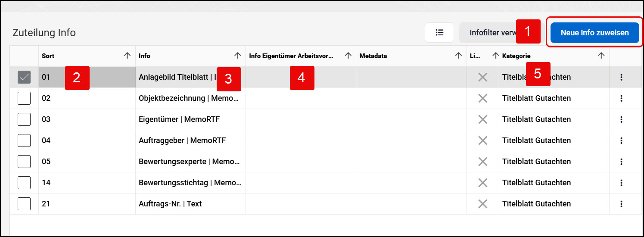
Task: Click the Neue Info zuweisen button
Action: [x=594, y=33]
